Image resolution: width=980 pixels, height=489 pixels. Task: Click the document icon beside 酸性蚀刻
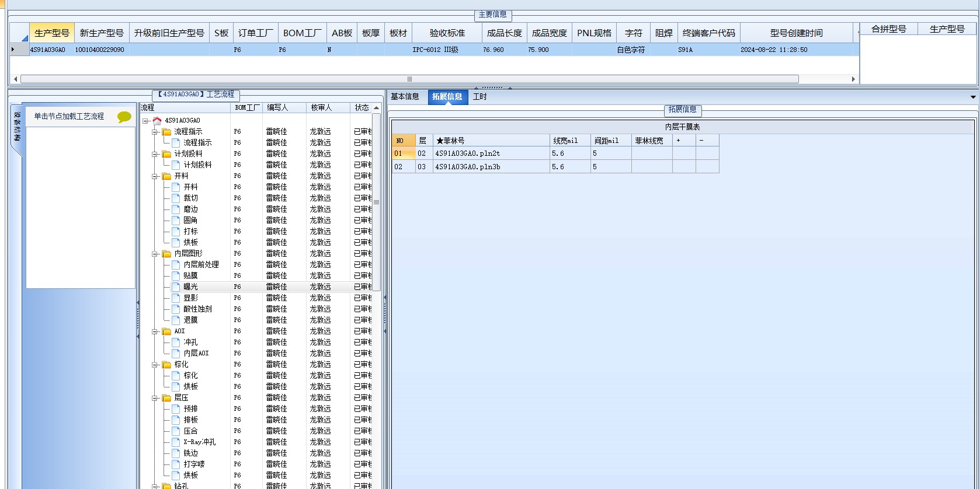pyautogui.click(x=176, y=309)
